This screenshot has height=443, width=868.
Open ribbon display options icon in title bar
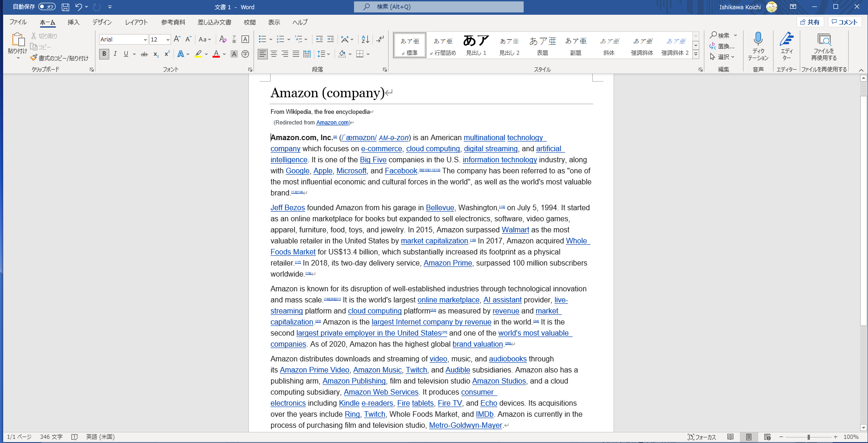point(793,7)
